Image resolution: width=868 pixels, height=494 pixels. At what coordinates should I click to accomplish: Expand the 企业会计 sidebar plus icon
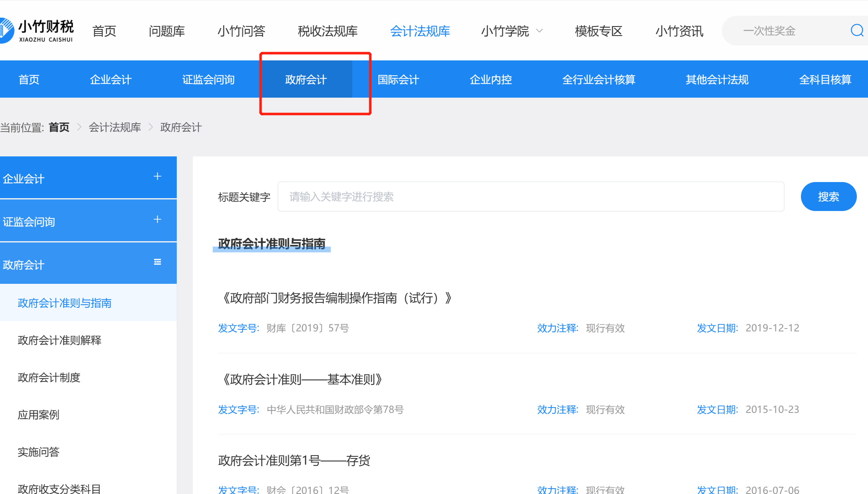tap(157, 177)
